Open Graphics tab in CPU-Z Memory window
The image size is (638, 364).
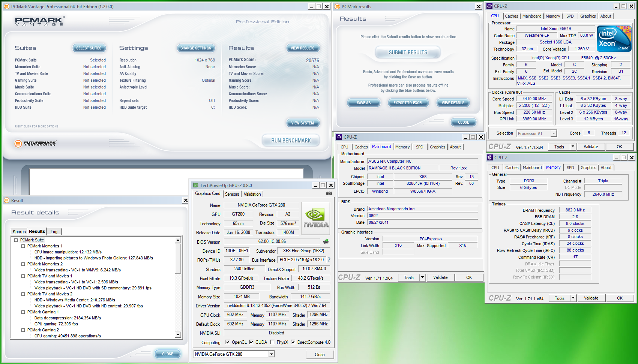(588, 168)
